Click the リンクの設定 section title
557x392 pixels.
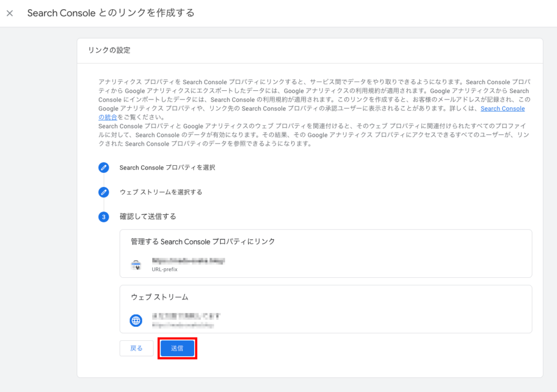109,51
